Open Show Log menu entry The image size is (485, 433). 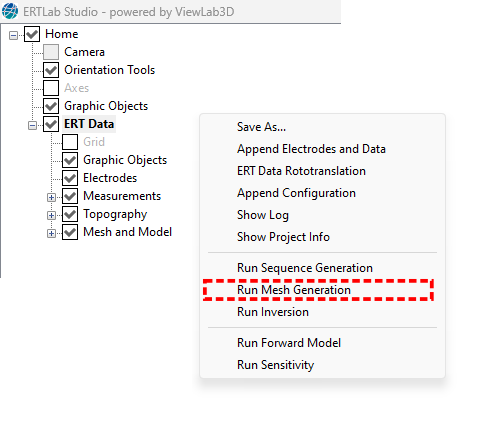pyautogui.click(x=263, y=215)
